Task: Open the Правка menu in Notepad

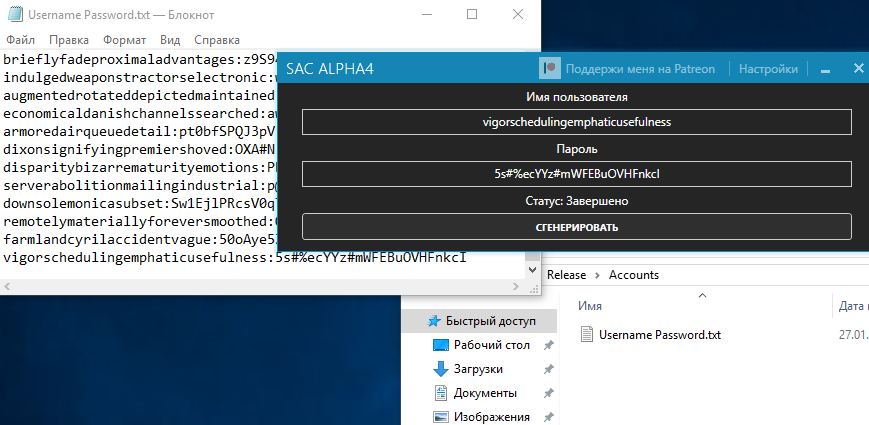Action: click(x=69, y=40)
